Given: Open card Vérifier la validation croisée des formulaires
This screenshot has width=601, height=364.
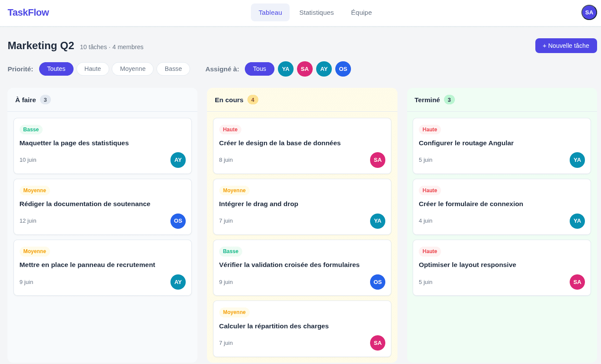Looking at the screenshot, I should (302, 267).
